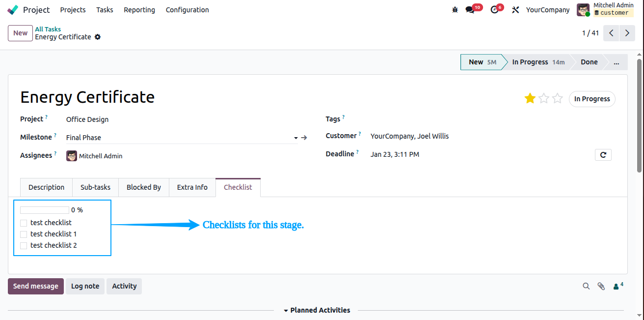
Task: Search messages using the magnifier icon
Action: [586, 286]
